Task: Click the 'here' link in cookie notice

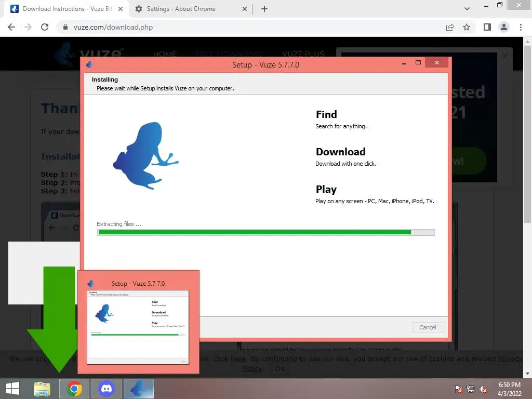Action: (x=238, y=359)
